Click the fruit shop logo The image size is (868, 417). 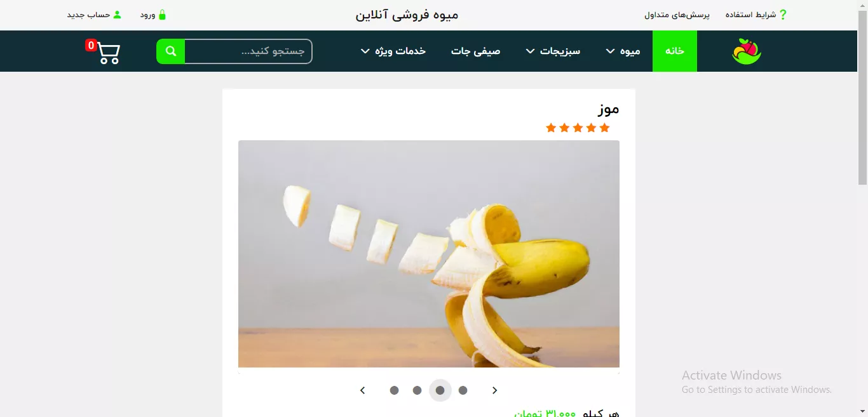coord(747,51)
